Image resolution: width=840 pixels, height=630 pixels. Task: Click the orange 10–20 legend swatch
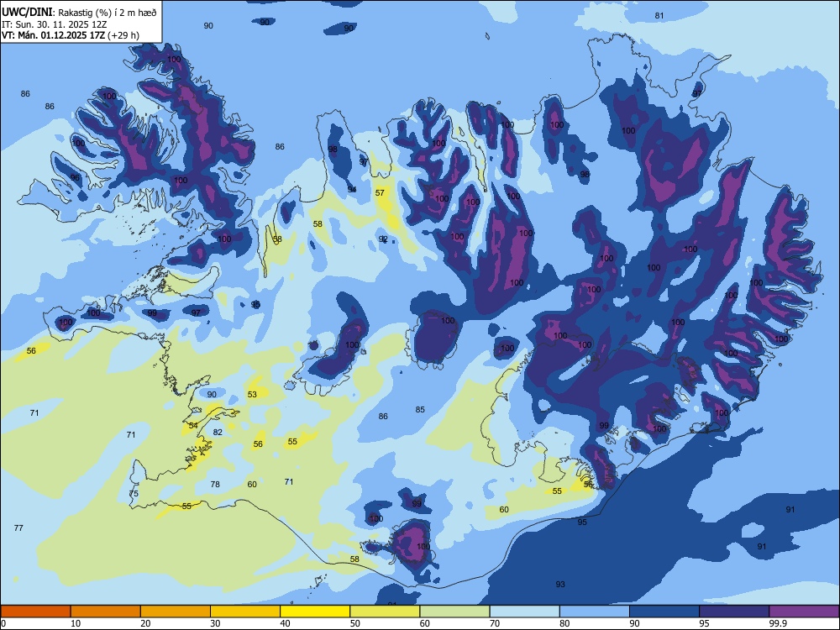tap(106, 612)
